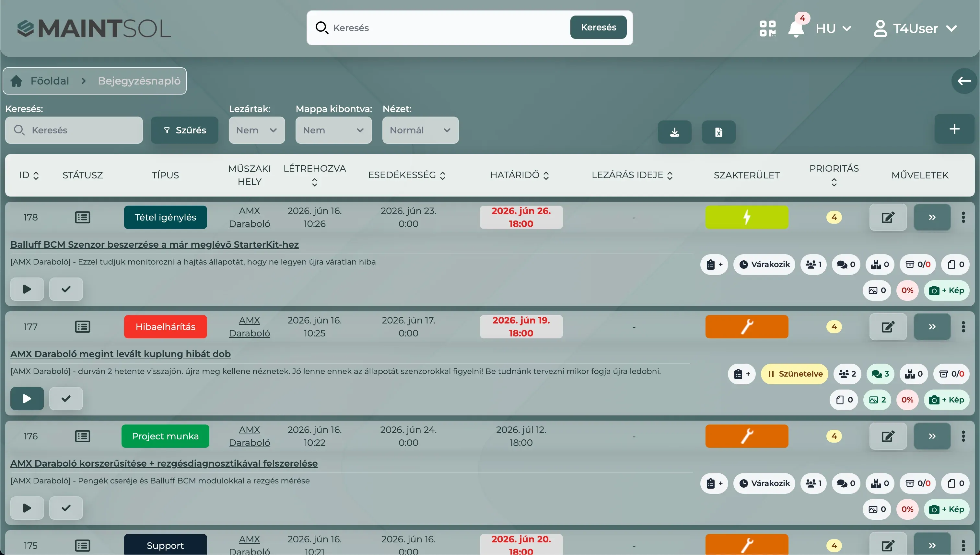This screenshot has width=980, height=555.
Task: Edit entry 176 with pencil icon
Action: click(888, 436)
